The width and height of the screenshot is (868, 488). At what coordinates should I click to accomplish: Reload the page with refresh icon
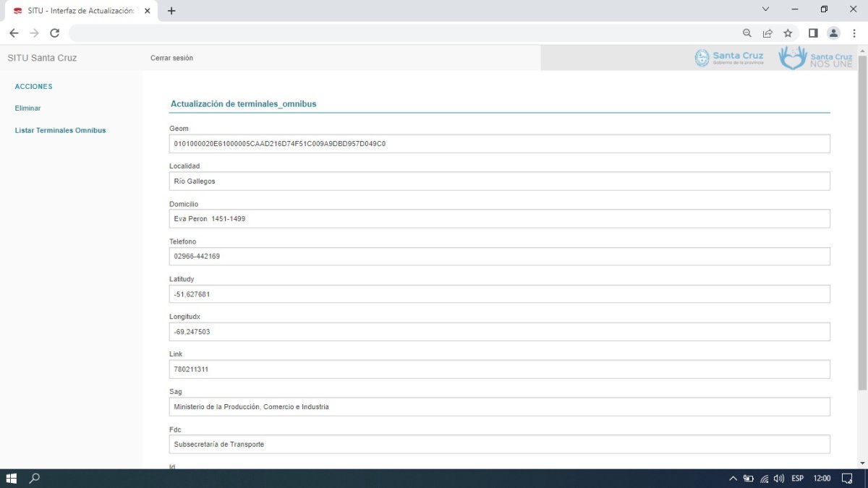[x=54, y=33]
